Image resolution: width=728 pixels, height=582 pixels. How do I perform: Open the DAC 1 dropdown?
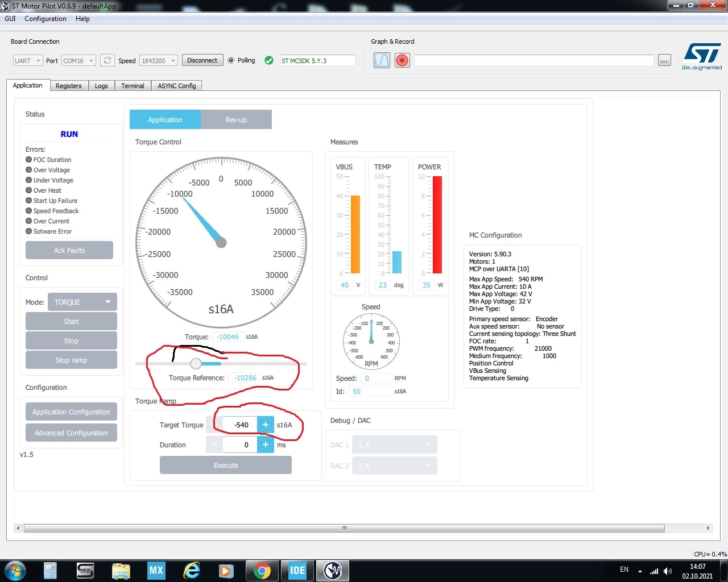coord(395,444)
